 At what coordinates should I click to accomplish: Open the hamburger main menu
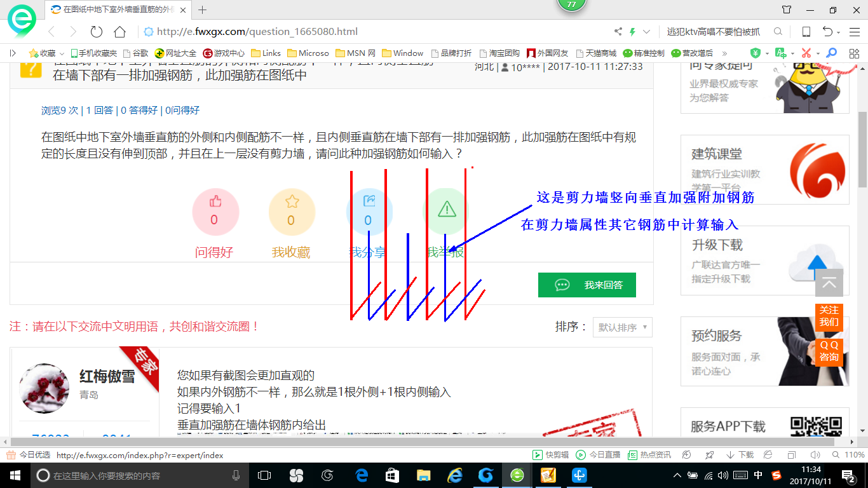pos(853,32)
